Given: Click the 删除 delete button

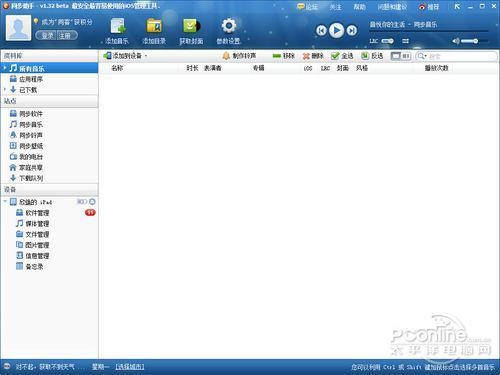Looking at the screenshot, I should tap(313, 56).
